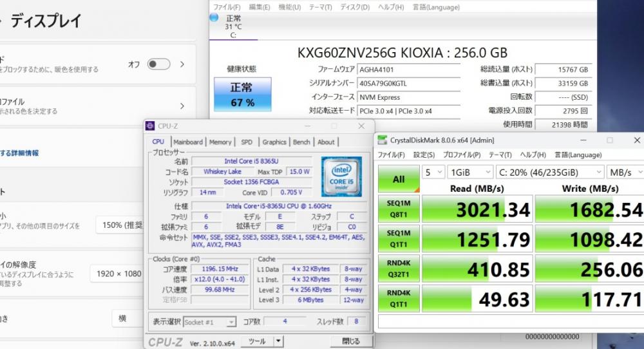Screen dimensions: 644x349
Task: Click the serial number field 40SA79G0KGTL
Action: tap(409, 83)
